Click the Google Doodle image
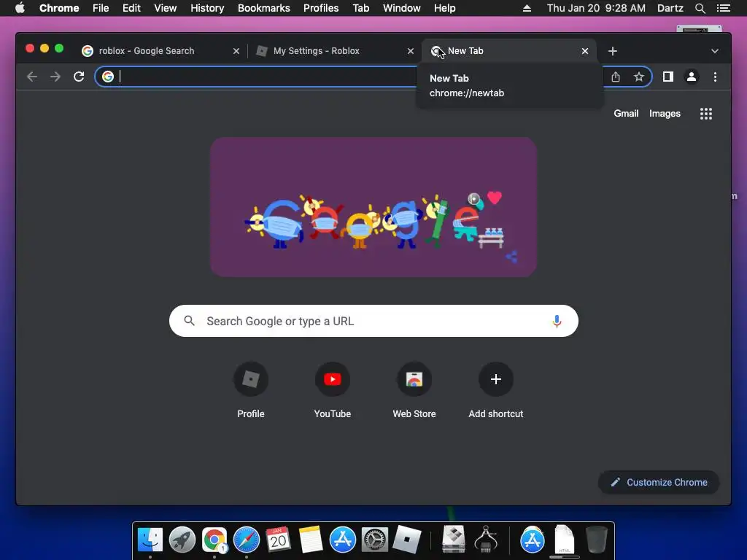The height and width of the screenshot is (560, 747). [373, 207]
